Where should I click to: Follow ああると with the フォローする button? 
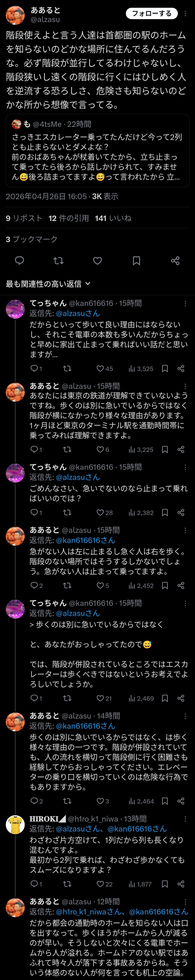click(x=152, y=14)
